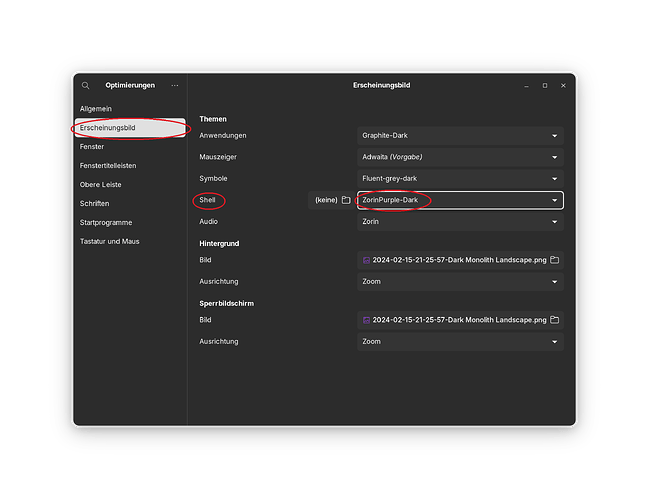Open the search icon in Optimierungen header
The height and width of the screenshot is (499, 649).
click(86, 86)
